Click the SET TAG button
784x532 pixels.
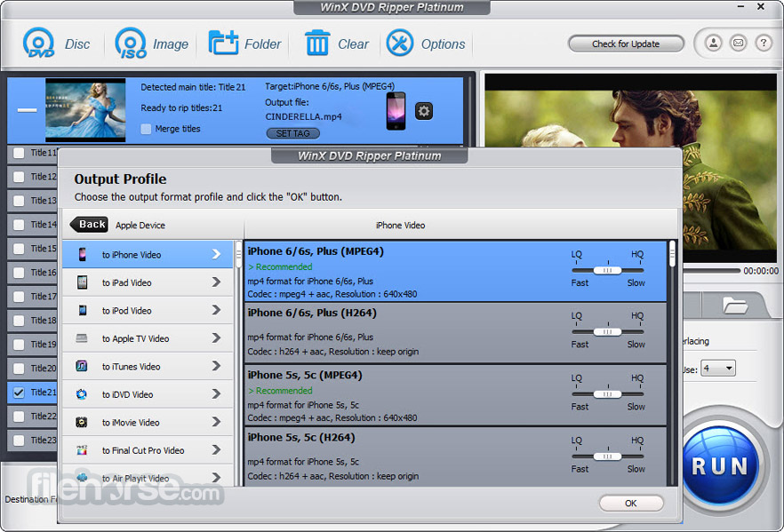(x=293, y=133)
